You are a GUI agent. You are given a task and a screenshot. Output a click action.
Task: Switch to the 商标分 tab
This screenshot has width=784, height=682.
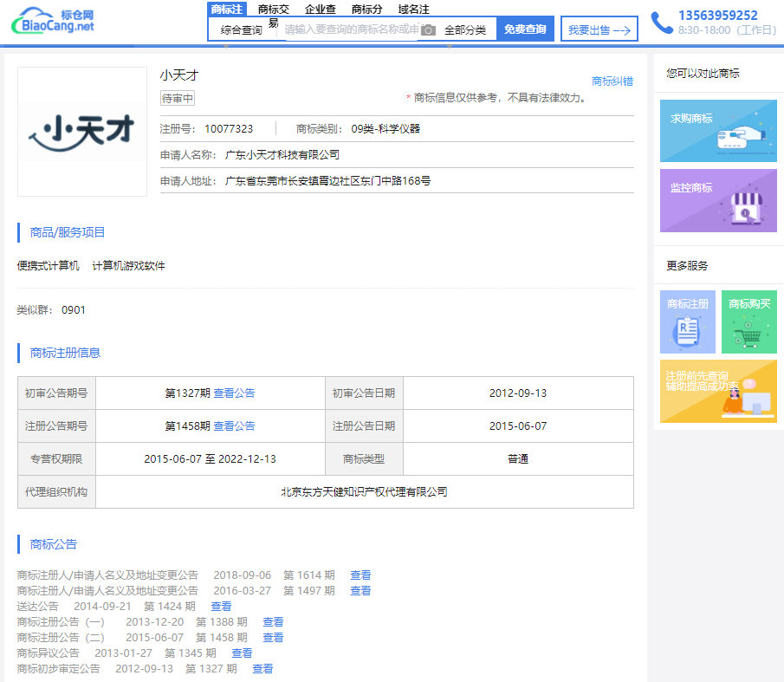(366, 9)
